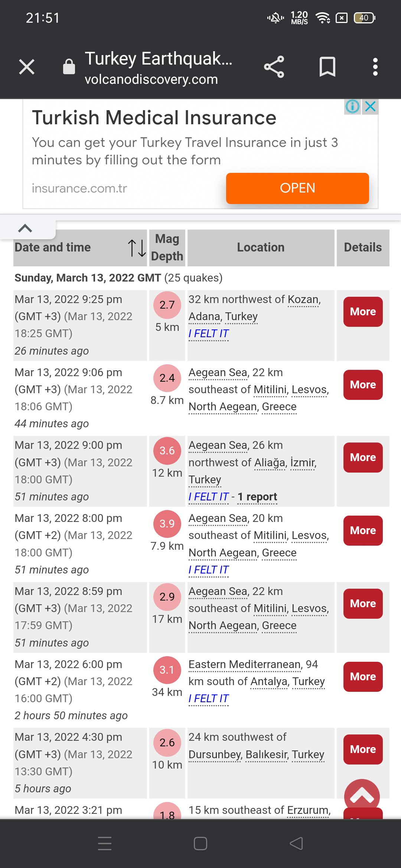Screen dimensions: 401x868
Task: Bookmark this page
Action: pyautogui.click(x=327, y=67)
